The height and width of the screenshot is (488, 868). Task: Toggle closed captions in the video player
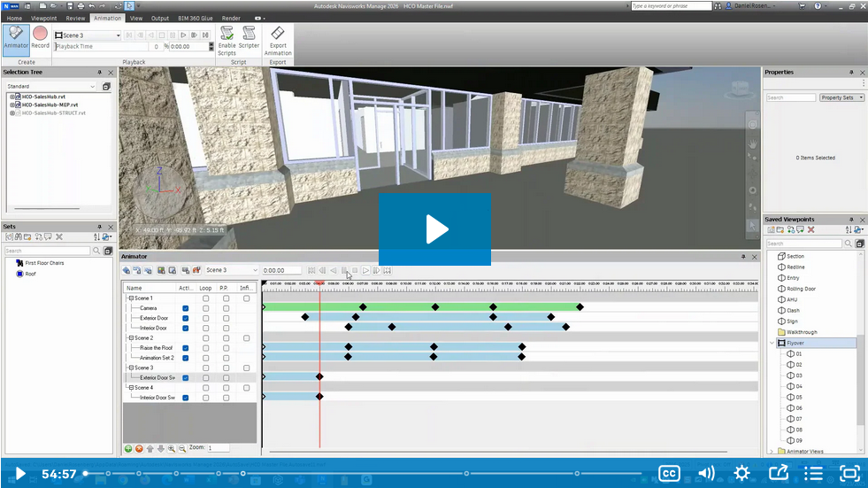coord(670,473)
